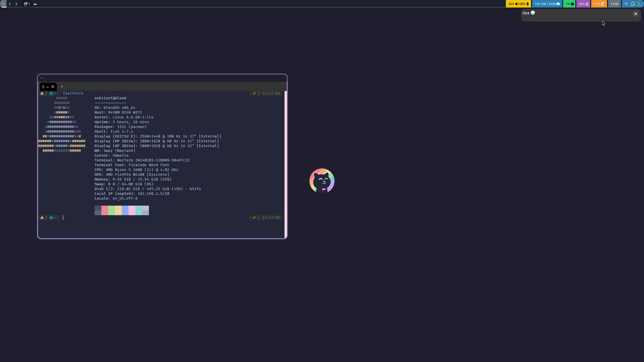Click the green checkmark beside 17:42:03

(x=255, y=93)
